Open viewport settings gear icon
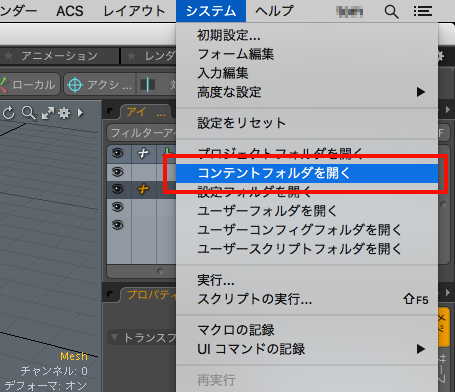 click(64, 113)
